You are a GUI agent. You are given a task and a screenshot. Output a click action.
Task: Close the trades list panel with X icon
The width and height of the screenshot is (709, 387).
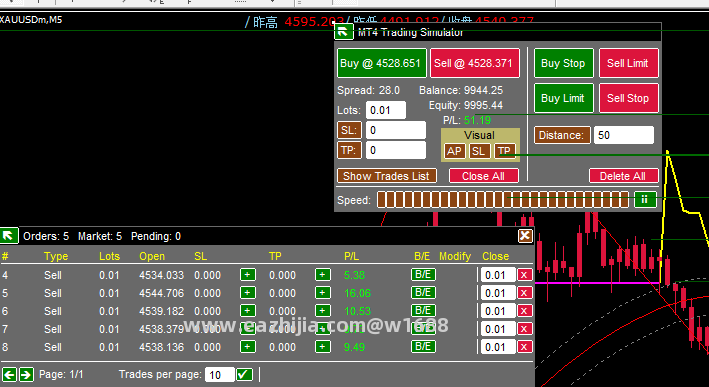525,236
